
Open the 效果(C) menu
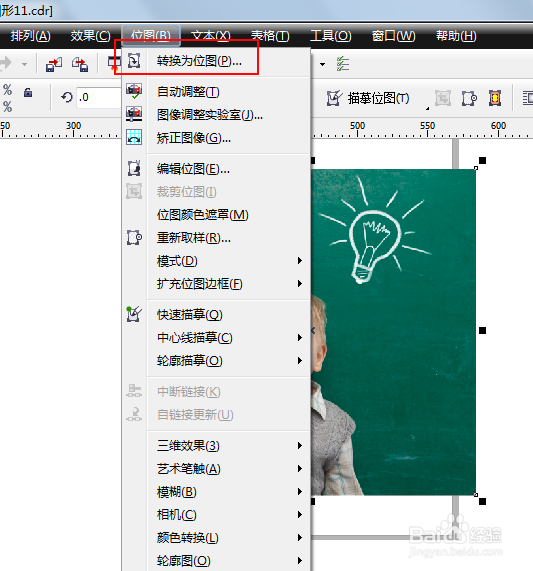tap(90, 36)
